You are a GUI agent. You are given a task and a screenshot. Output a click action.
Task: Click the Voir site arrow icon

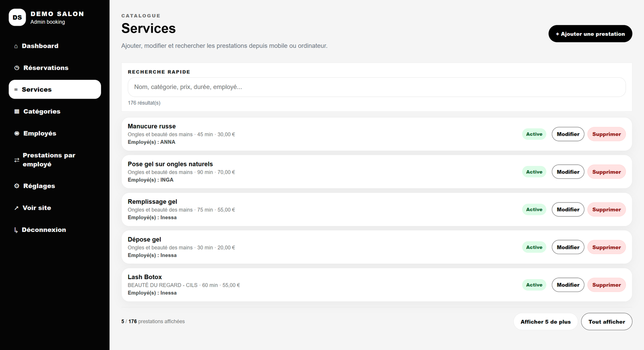[17, 208]
